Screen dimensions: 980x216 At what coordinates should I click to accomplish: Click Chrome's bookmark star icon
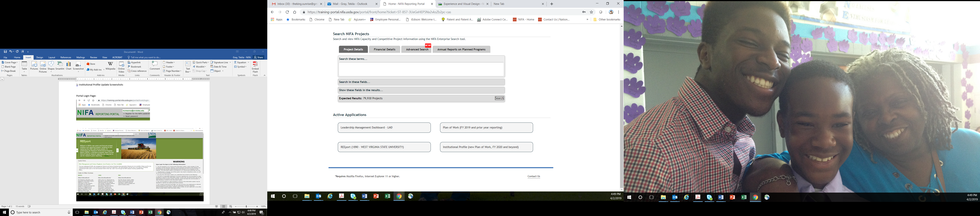(x=591, y=12)
